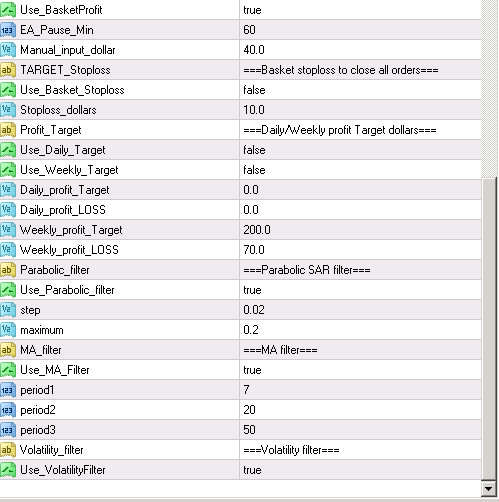
Task: Click the double icon next to Weekly_profit_LOSS
Action: click(x=8, y=250)
